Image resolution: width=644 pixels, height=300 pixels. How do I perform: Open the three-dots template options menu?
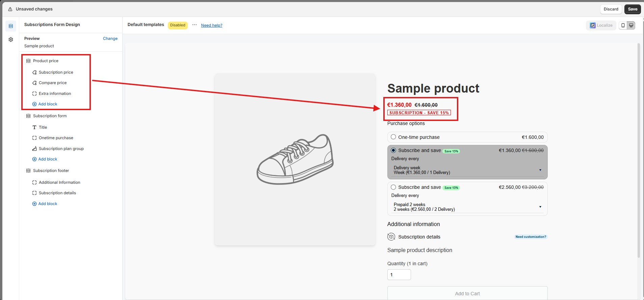(x=195, y=25)
